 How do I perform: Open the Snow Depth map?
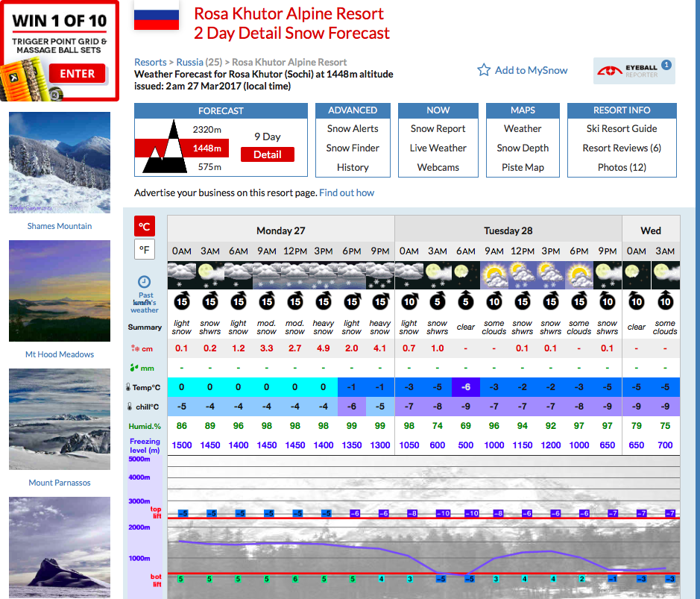pos(523,148)
